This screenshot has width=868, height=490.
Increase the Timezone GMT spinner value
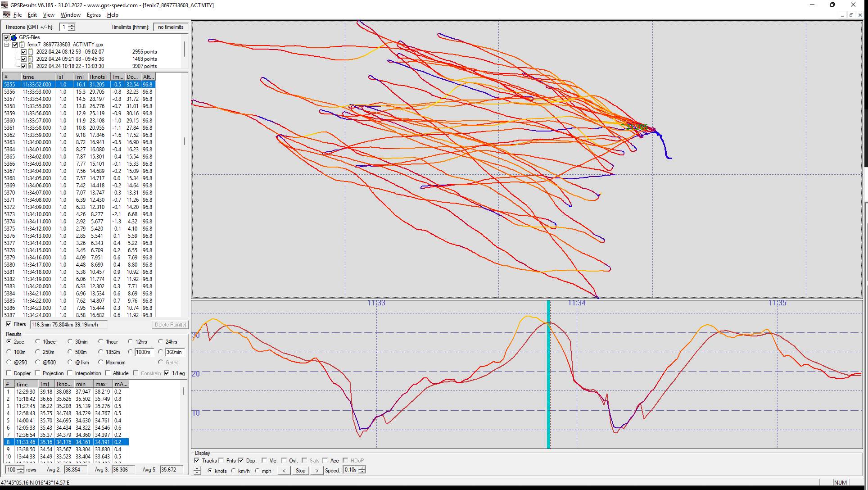(72, 25)
